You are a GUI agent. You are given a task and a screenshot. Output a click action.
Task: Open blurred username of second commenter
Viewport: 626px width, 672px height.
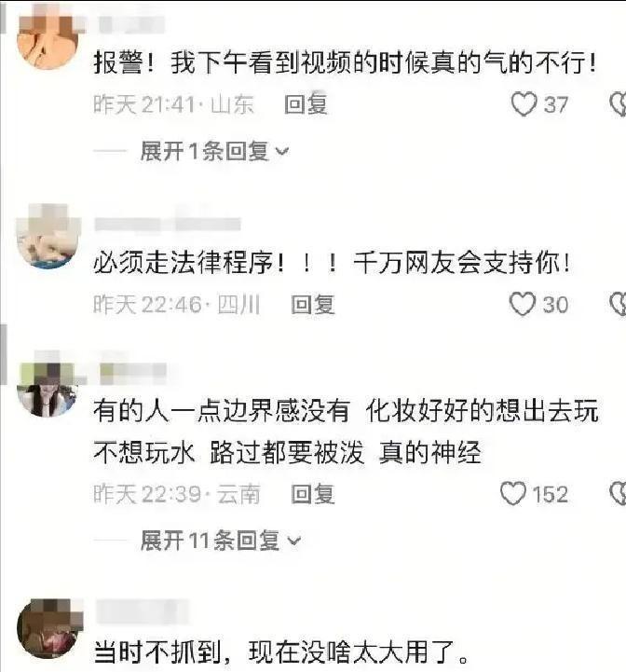[x=168, y=224]
